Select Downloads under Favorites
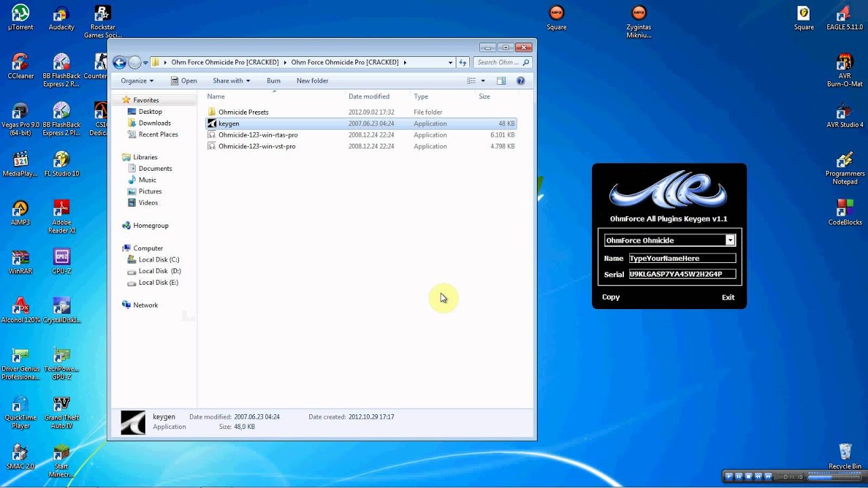This screenshot has height=488, width=868. tap(155, 123)
